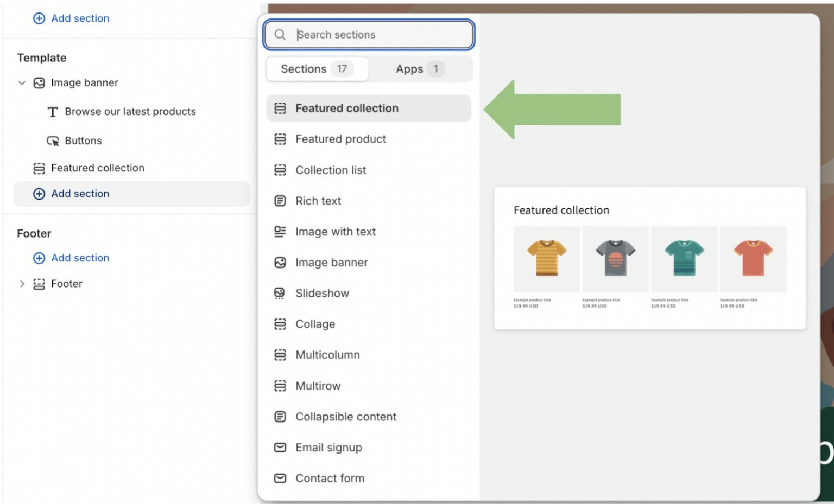Image resolution: width=834 pixels, height=504 pixels.
Task: Click the Rich text section icon
Action: [x=280, y=201]
